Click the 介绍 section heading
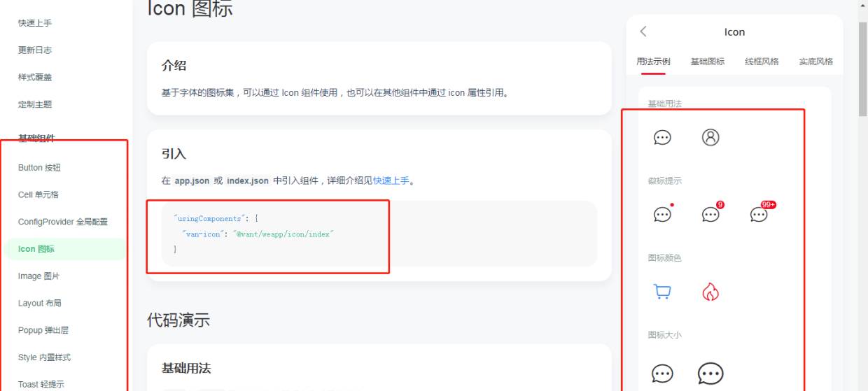The width and height of the screenshot is (868, 391). pyautogui.click(x=174, y=66)
